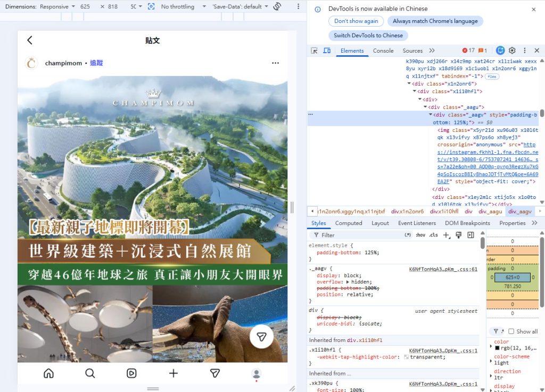Click the screen capture icon in device toolbar
Screen dimensions: 545x392
(x=151, y=6)
